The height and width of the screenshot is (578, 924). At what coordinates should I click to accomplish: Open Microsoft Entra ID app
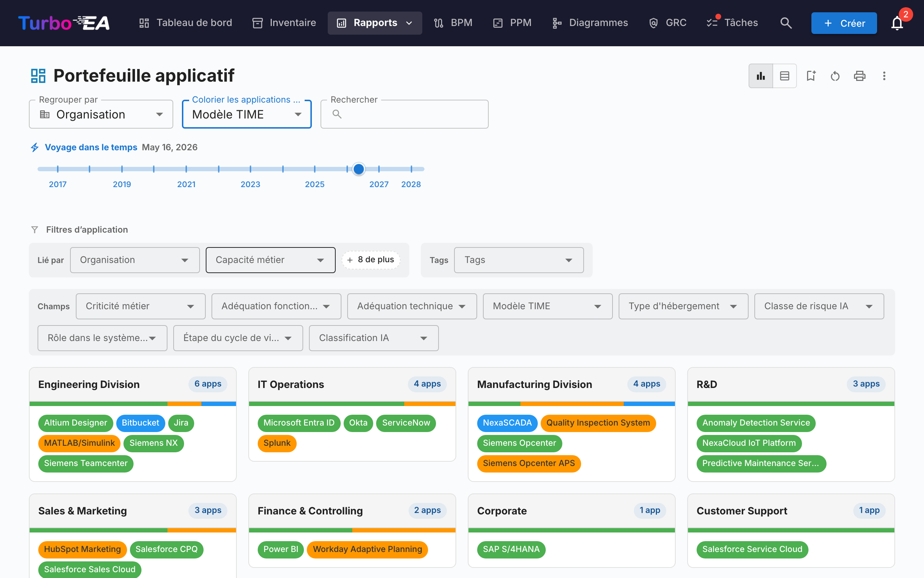tap(299, 423)
